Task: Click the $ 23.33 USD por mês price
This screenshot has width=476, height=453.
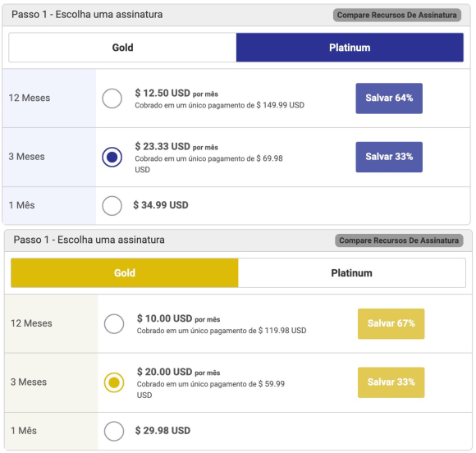Action: [176, 147]
